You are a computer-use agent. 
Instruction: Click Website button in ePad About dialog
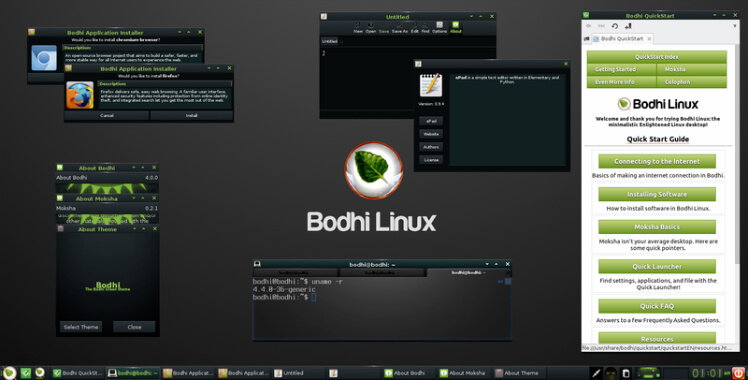coord(431,134)
